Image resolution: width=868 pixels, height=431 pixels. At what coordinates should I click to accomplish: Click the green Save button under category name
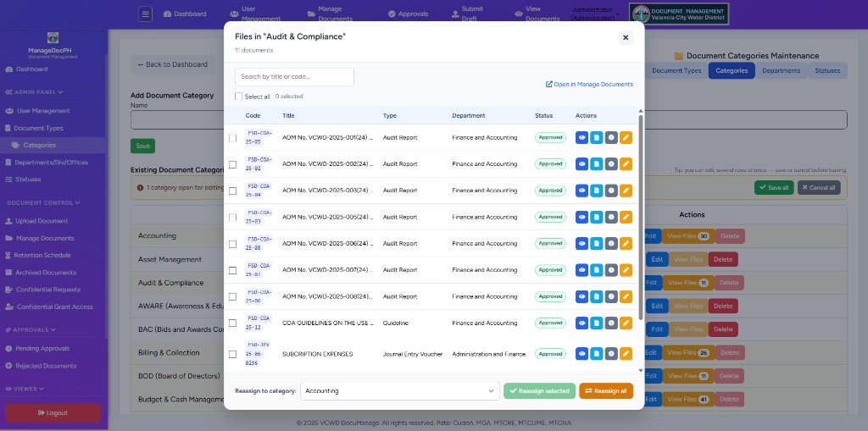click(142, 146)
